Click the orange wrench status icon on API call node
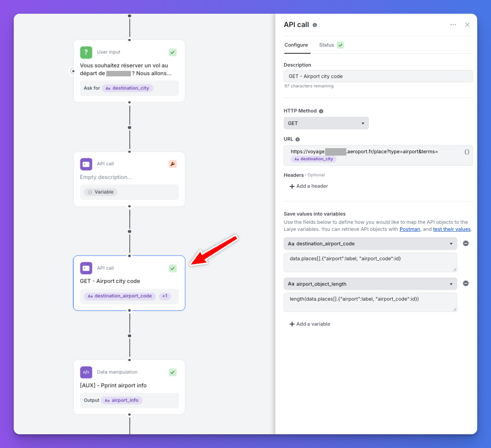Viewport: 491px width, 448px height. tap(173, 164)
